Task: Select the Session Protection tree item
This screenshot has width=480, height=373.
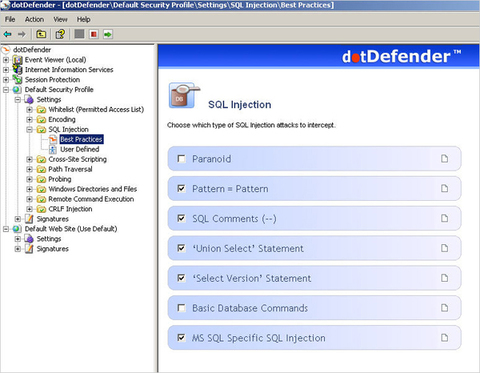Action: 52,80
